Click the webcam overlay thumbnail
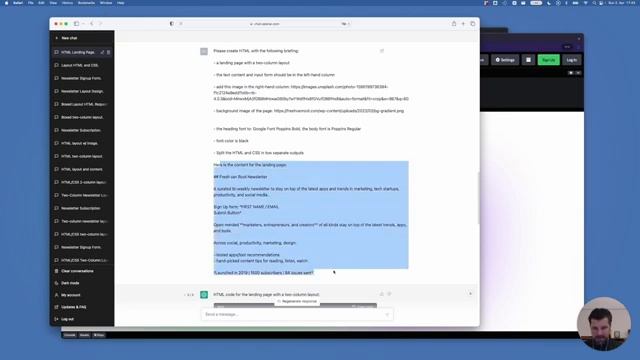This screenshot has height=360, width=640. [604, 324]
